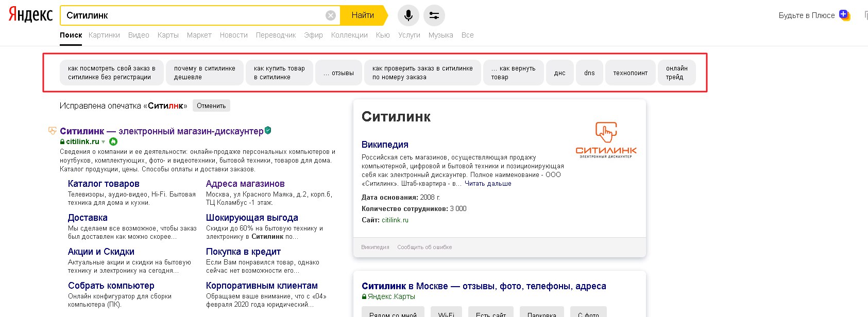Open the Музыка tab
The width and height of the screenshot is (868, 317).
pos(441,35)
